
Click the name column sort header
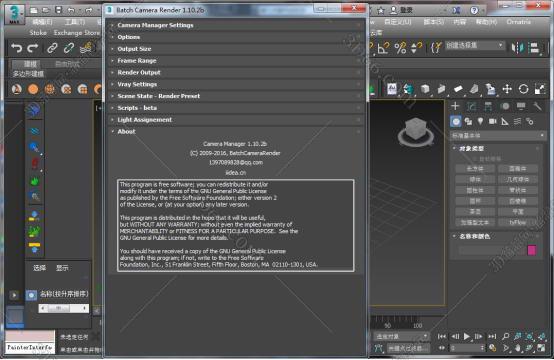click(64, 294)
